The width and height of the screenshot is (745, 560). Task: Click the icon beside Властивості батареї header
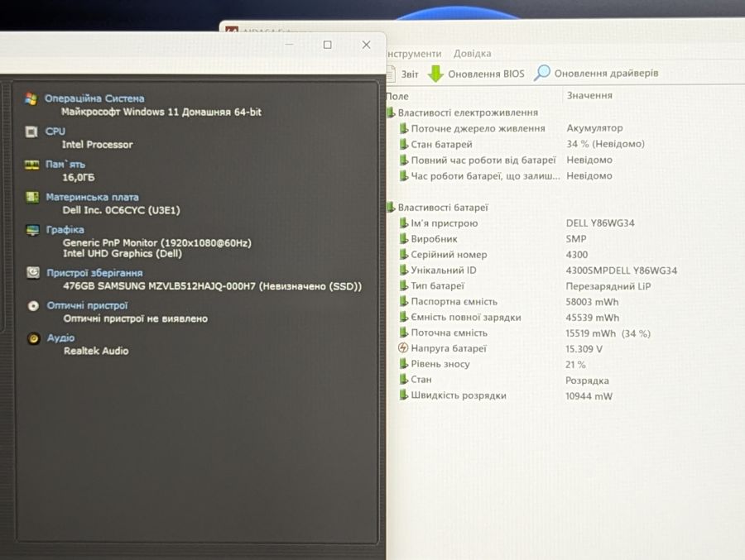pos(391,207)
